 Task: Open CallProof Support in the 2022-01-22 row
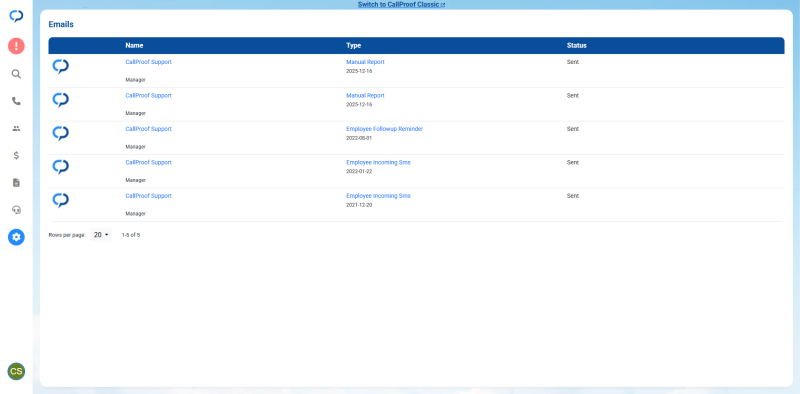pyautogui.click(x=148, y=162)
